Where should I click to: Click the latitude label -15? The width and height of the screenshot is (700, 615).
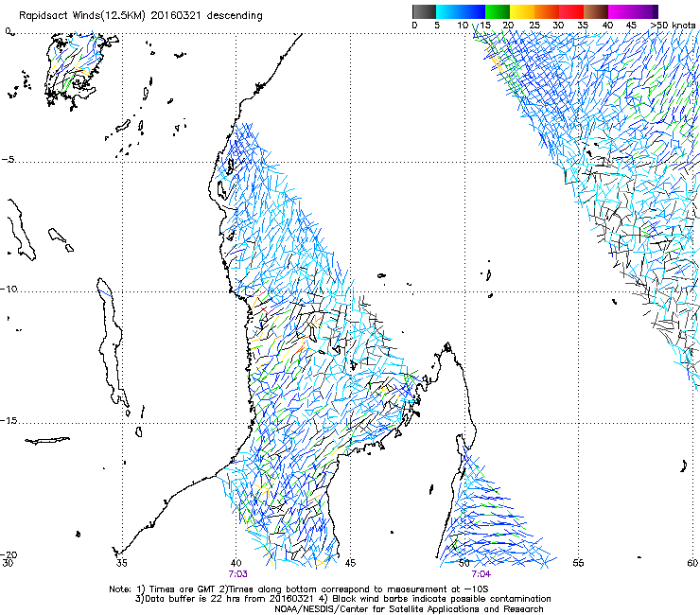click(9, 420)
